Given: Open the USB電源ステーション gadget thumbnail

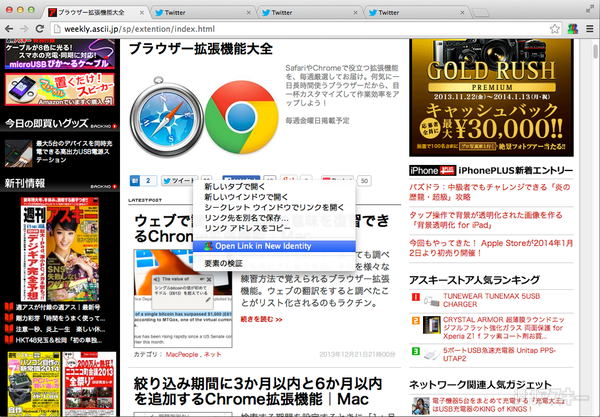Looking at the screenshot, I should [18, 154].
